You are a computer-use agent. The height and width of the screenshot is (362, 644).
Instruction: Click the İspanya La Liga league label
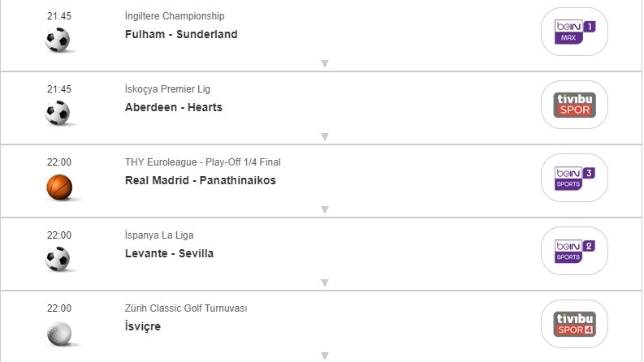[x=159, y=235]
